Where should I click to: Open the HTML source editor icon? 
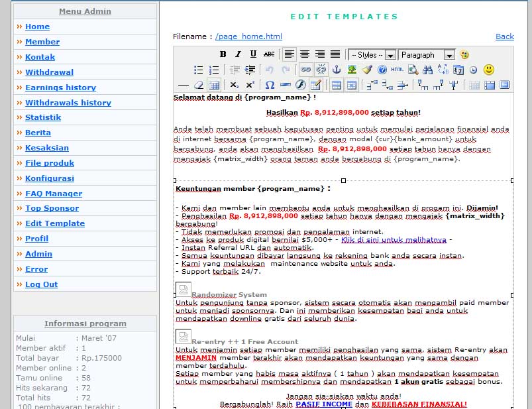(x=397, y=70)
